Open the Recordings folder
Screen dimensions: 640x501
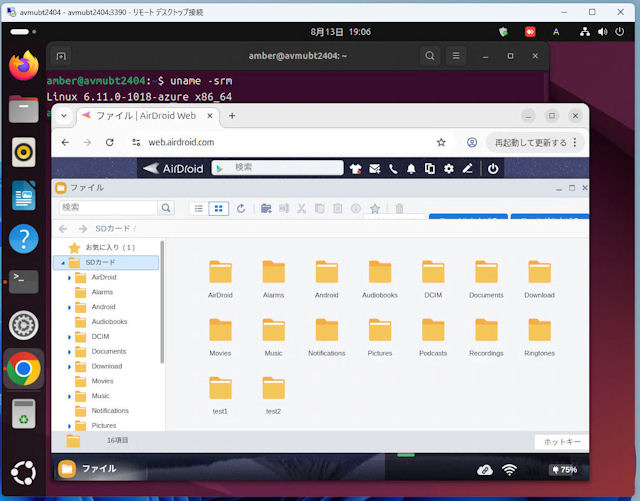(x=486, y=337)
